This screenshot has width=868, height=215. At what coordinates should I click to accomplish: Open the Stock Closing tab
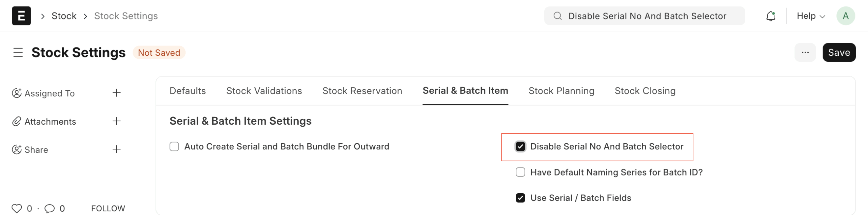click(645, 91)
